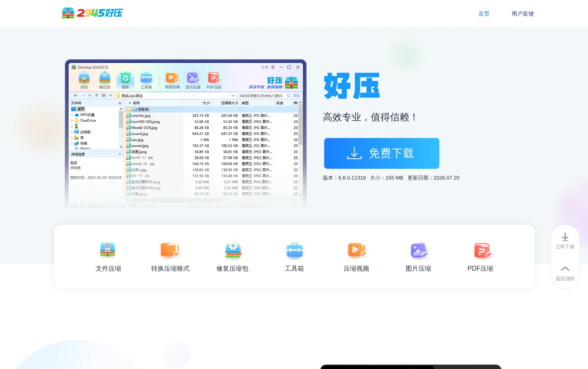The height and width of the screenshot is (369, 588).
Task: Open the 首页 navigation link
Action: 484,14
